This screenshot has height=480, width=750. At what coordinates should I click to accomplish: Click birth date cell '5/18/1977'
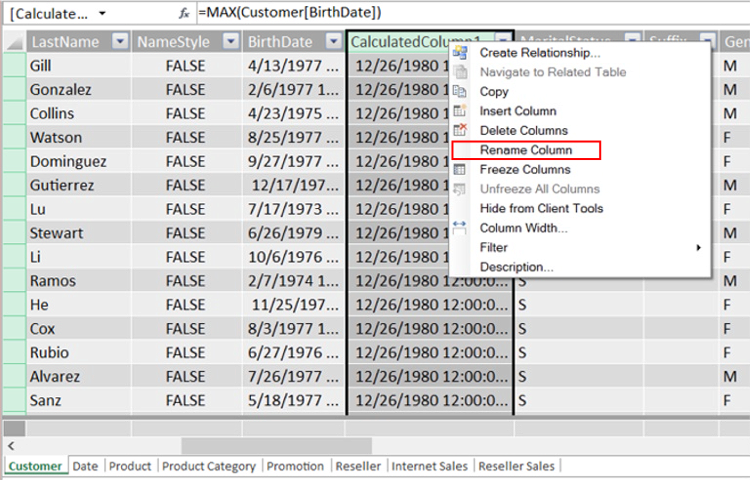click(x=293, y=400)
